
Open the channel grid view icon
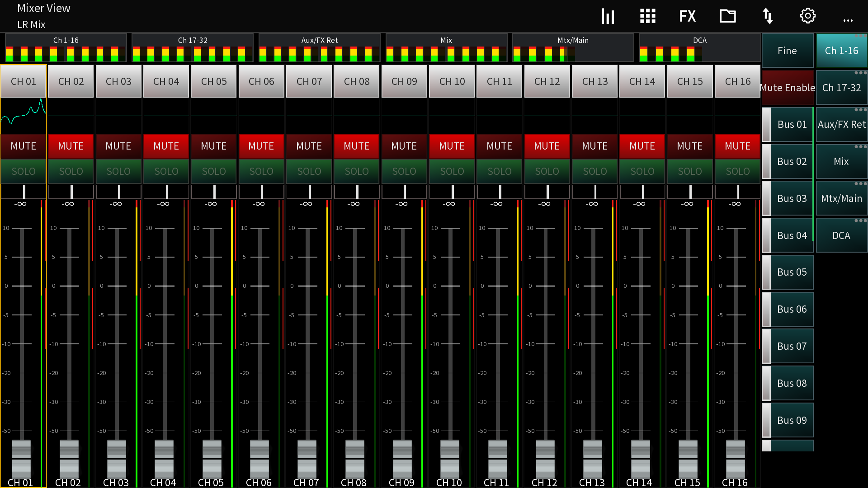pyautogui.click(x=647, y=16)
